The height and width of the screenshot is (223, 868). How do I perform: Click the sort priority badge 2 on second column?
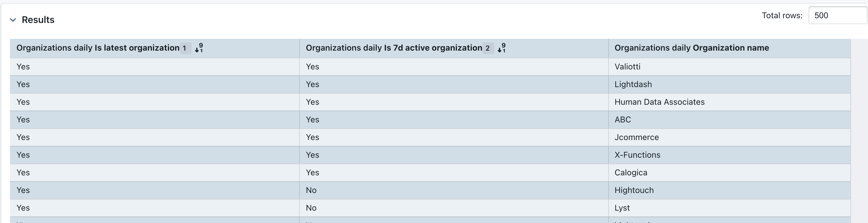(x=487, y=48)
